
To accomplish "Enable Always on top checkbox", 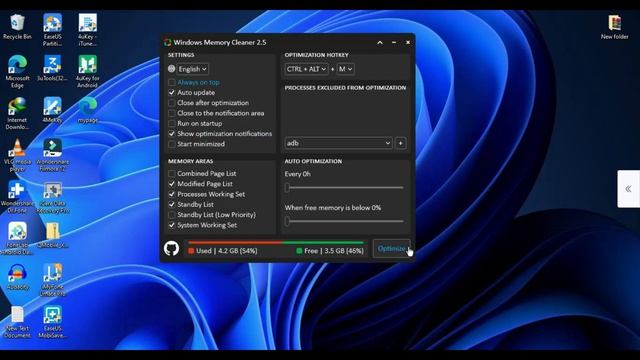I will coord(172,82).
